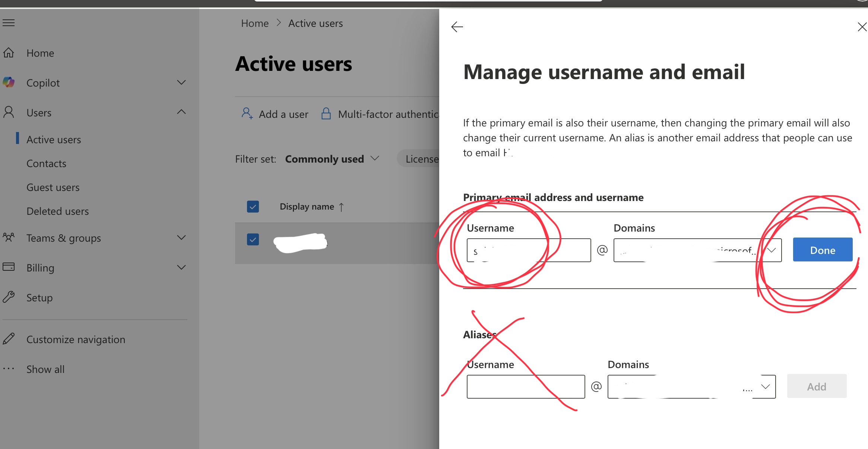Click the hamburger navigation menu icon

coord(9,23)
